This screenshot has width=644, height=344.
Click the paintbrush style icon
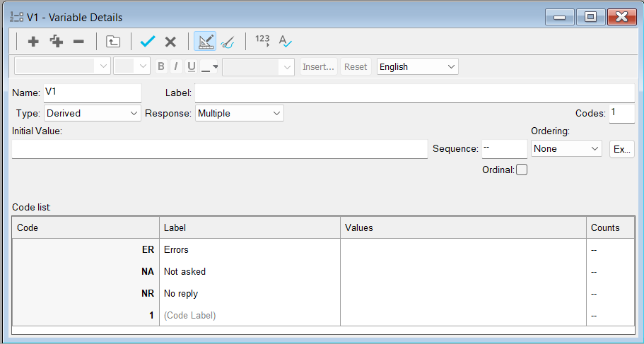coord(227,42)
